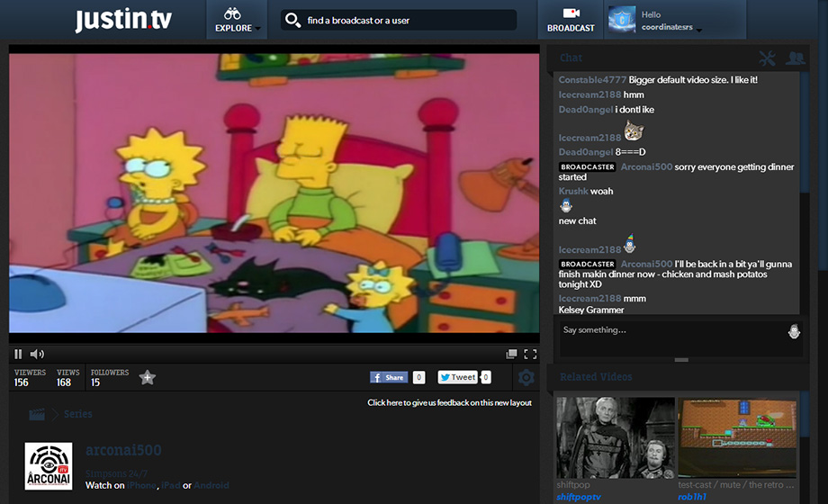Click the Tweet count box
828x504 pixels.
[486, 377]
